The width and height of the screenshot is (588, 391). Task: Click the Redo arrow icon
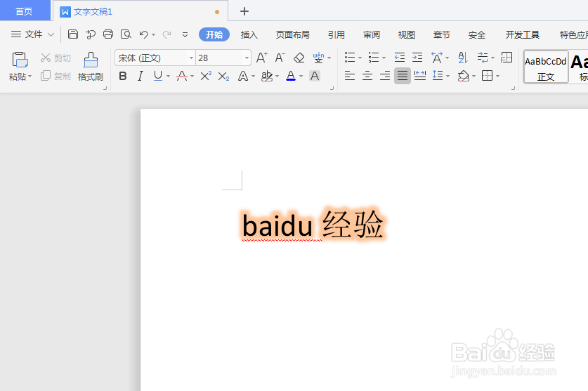tap(167, 34)
